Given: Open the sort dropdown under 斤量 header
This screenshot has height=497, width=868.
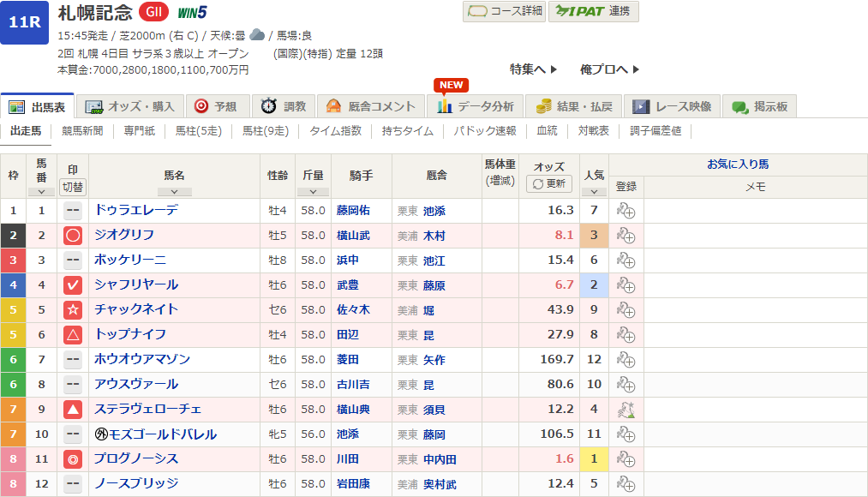Looking at the screenshot, I should (312, 192).
